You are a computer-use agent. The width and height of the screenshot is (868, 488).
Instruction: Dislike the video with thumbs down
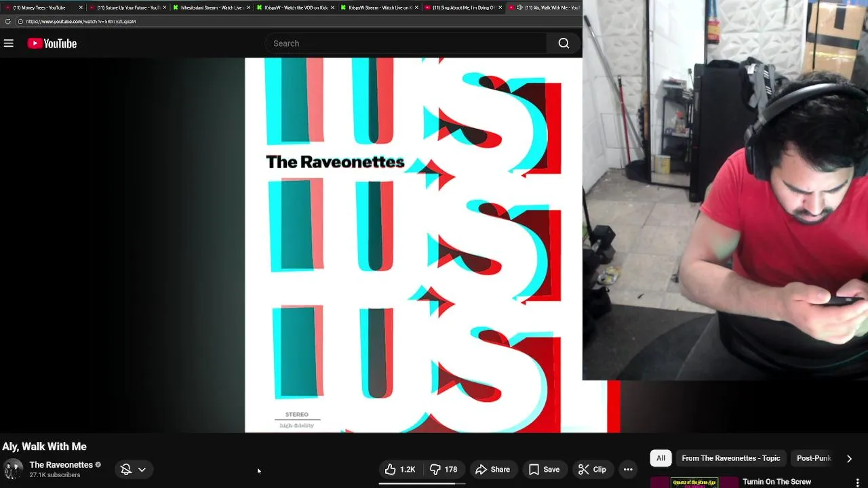click(x=444, y=469)
